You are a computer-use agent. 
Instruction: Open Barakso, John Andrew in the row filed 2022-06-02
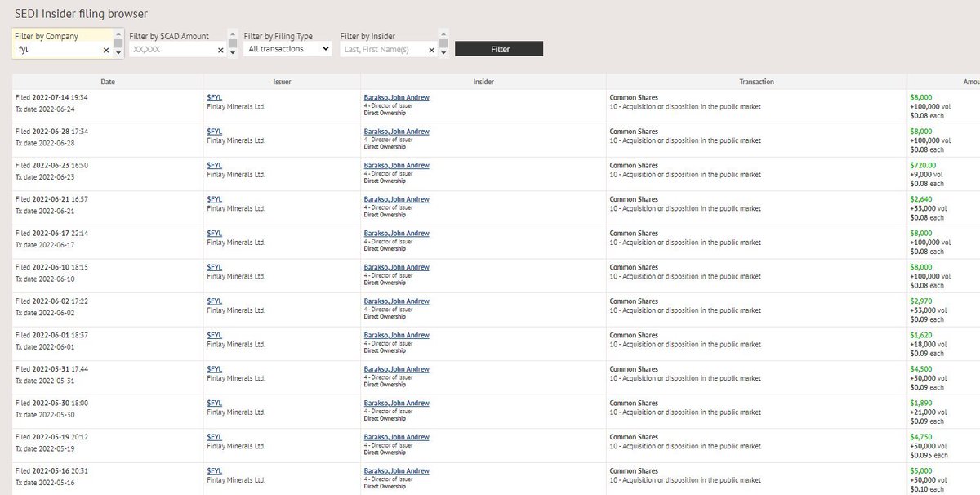pos(396,301)
